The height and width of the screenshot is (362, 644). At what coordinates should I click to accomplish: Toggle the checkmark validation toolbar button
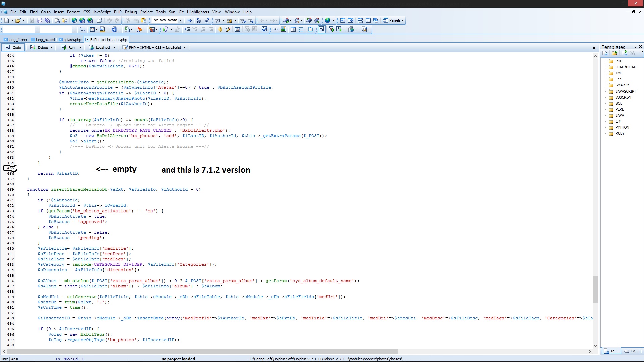tap(264, 29)
